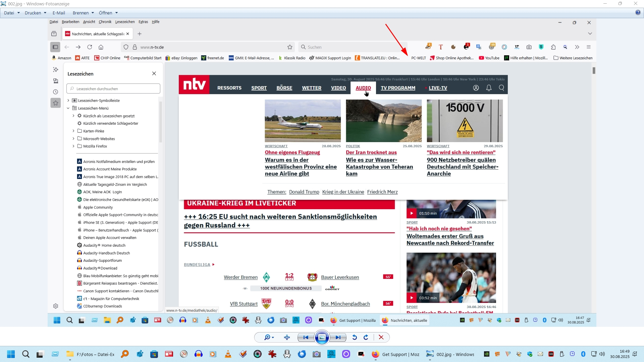
Task: Click E-Mail in photo viewer toolbar
Action: (59, 13)
